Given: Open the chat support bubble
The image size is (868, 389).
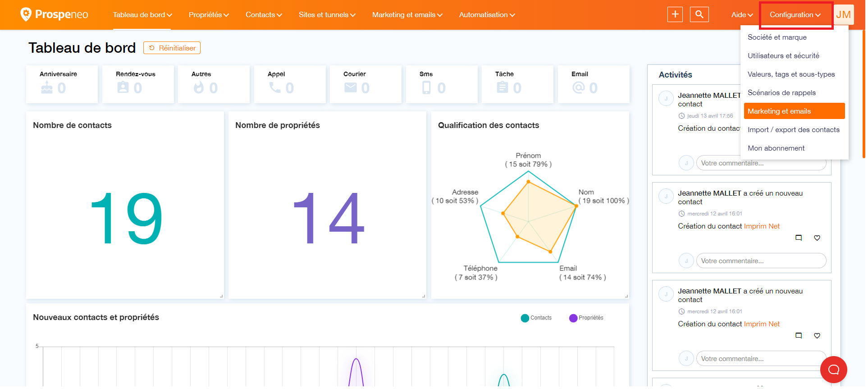Looking at the screenshot, I should pos(834,370).
